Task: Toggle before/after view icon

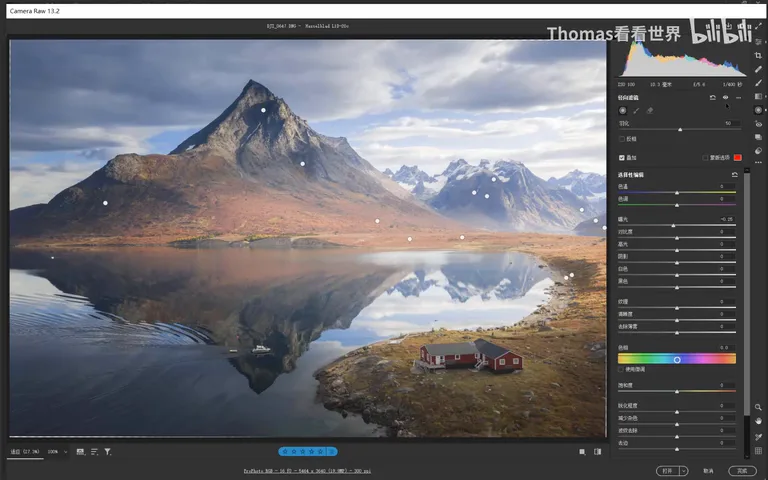Action: tap(598, 452)
